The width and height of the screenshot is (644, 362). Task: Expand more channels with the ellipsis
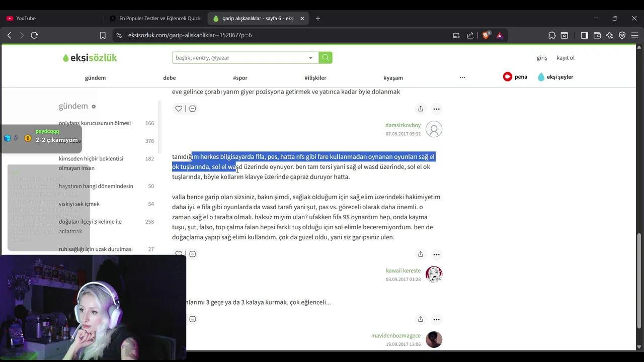coord(462,77)
